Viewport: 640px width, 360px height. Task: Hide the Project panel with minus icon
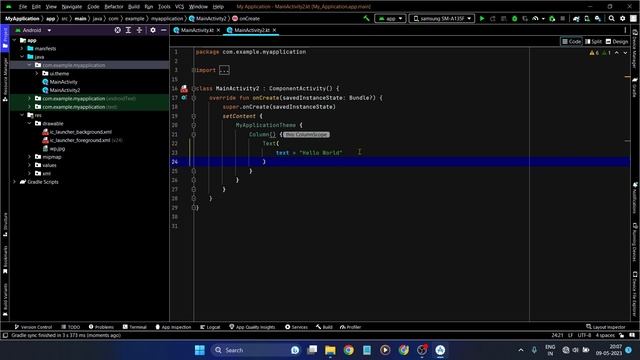[x=164, y=30]
